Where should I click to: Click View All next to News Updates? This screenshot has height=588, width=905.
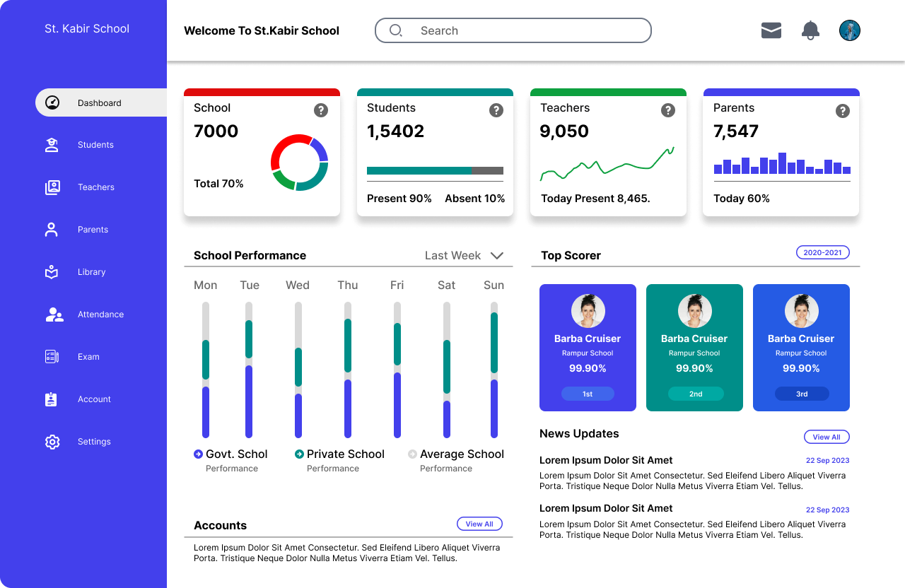(x=827, y=437)
